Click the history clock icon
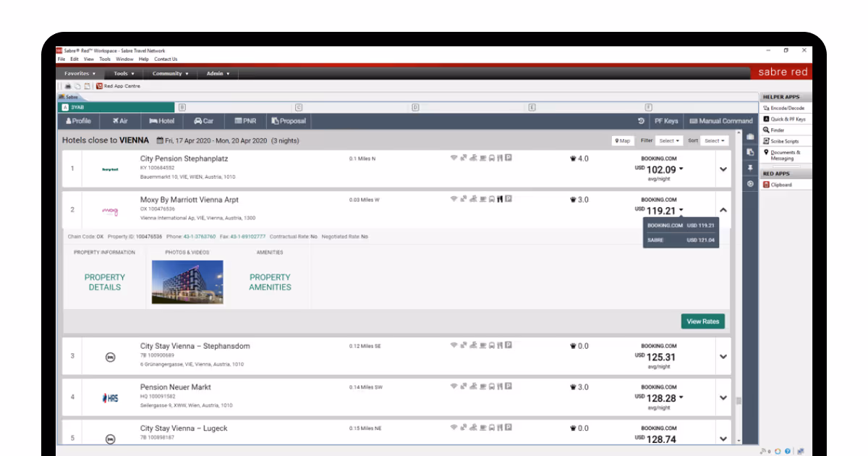Viewport: 868px width, 456px height. pyautogui.click(x=641, y=121)
